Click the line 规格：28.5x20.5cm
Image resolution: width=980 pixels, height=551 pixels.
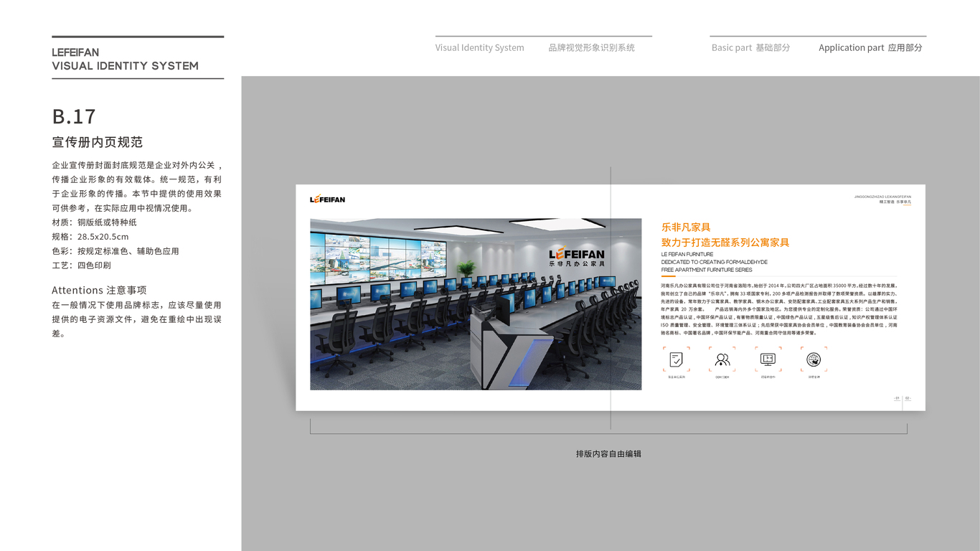(x=90, y=237)
